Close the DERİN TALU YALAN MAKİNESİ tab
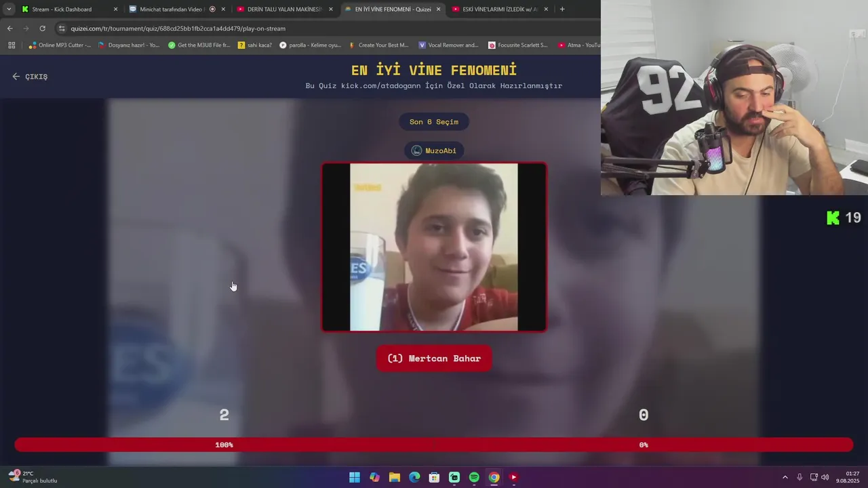Screen dimensions: 868x488 coord(331,9)
